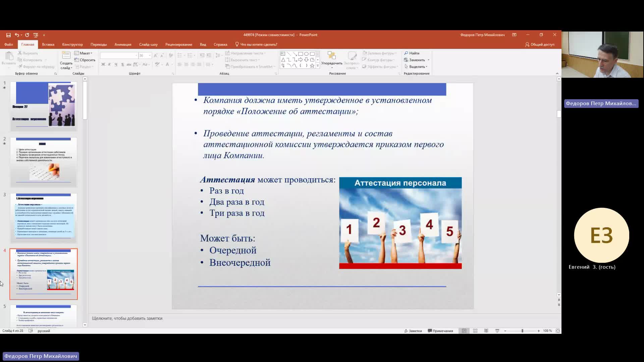Click the notes area 'Щелкните, чтобы добавить заметки'

click(127, 318)
